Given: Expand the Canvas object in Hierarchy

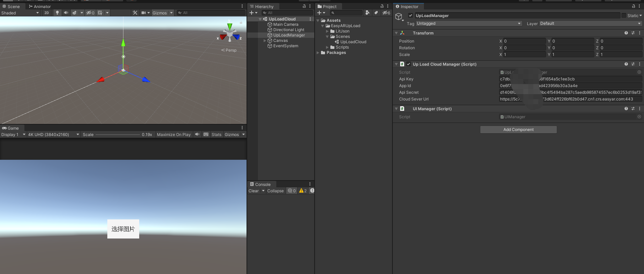Looking at the screenshot, I should [x=265, y=41].
